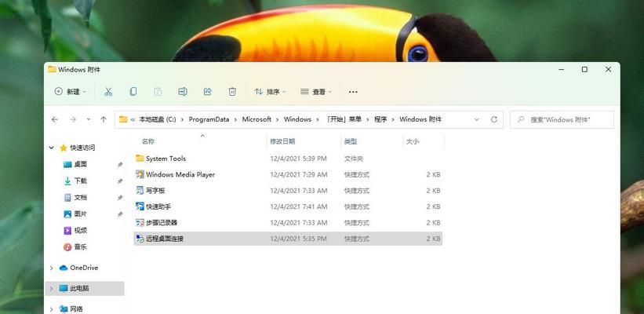This screenshot has width=644, height=314.
Task: Click Windows 附件 breadcrumb segment
Action: click(x=420, y=119)
